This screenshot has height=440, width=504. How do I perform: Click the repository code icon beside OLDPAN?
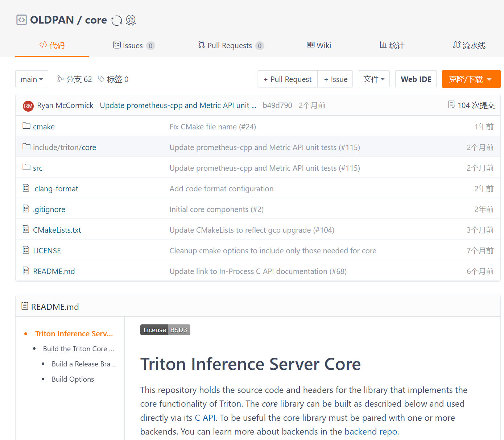coord(21,20)
